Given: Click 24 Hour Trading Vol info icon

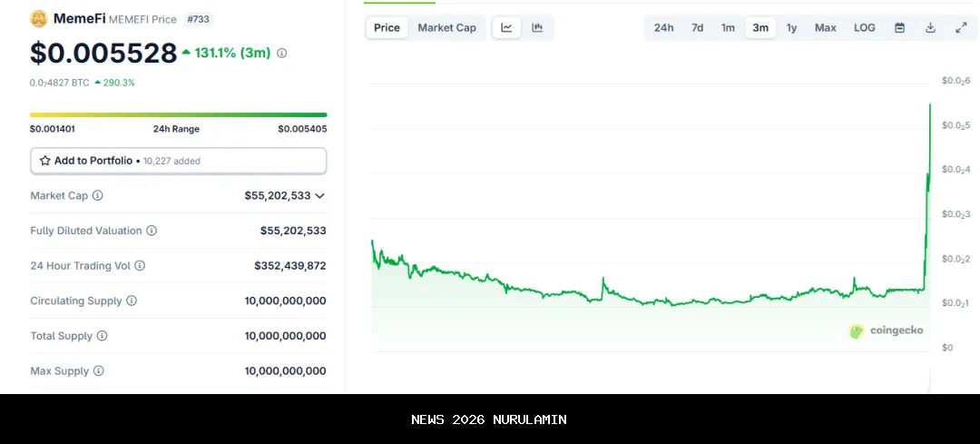Looking at the screenshot, I should pyautogui.click(x=140, y=266).
